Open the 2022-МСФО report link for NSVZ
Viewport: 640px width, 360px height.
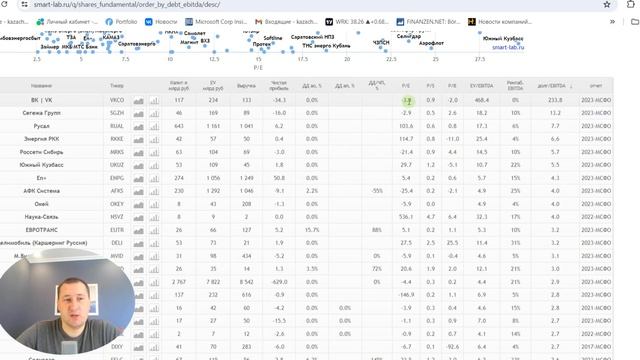(x=596, y=217)
